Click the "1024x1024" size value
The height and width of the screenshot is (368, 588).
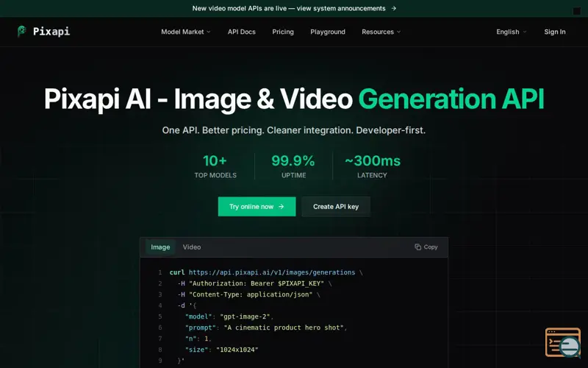click(x=237, y=350)
